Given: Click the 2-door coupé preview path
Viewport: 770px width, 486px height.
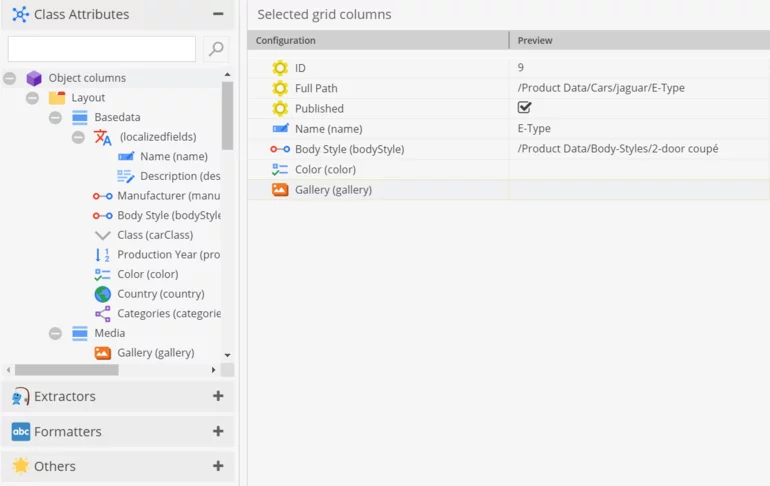Looking at the screenshot, I should (x=618, y=149).
